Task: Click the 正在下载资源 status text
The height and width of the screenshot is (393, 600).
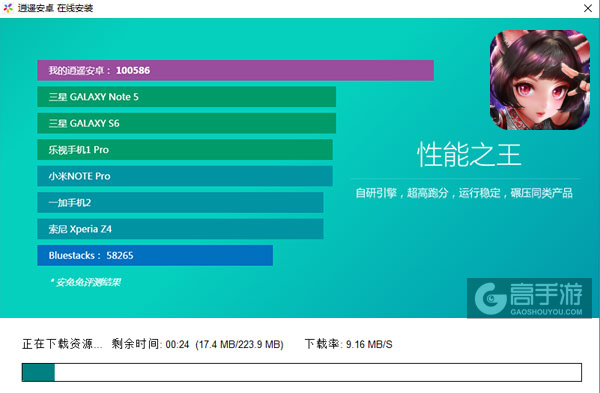Action: coord(62,344)
